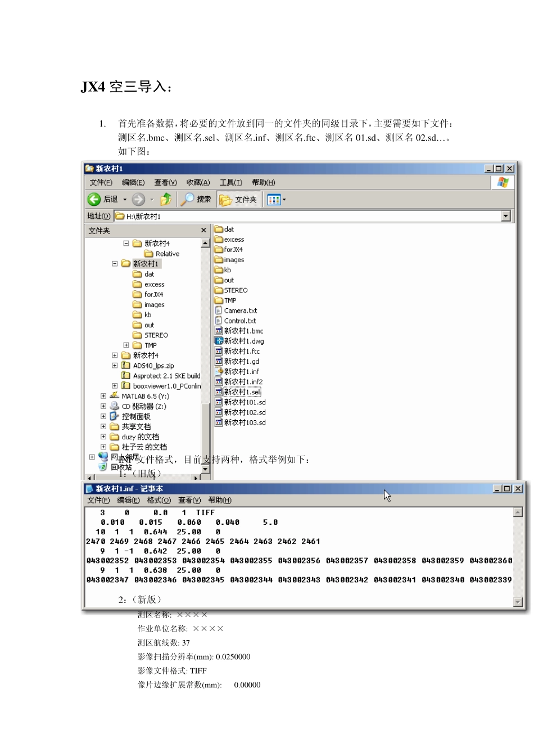
Task: Select the 新农村1.dwg file icon
Action: (219, 341)
